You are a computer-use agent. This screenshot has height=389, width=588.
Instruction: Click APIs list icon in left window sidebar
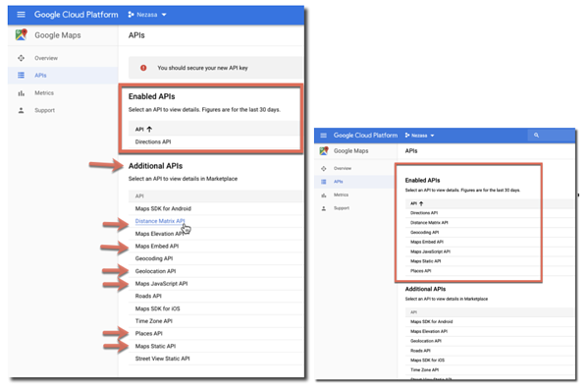point(21,76)
